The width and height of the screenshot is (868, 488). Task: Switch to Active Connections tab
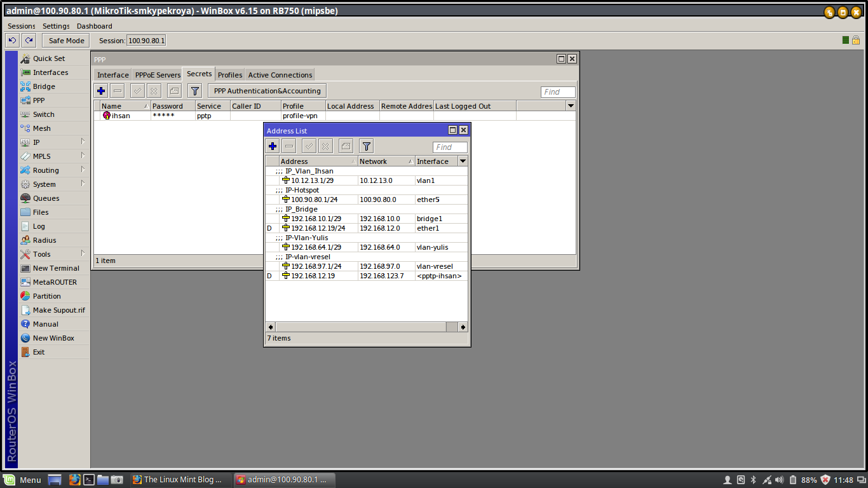click(x=280, y=75)
